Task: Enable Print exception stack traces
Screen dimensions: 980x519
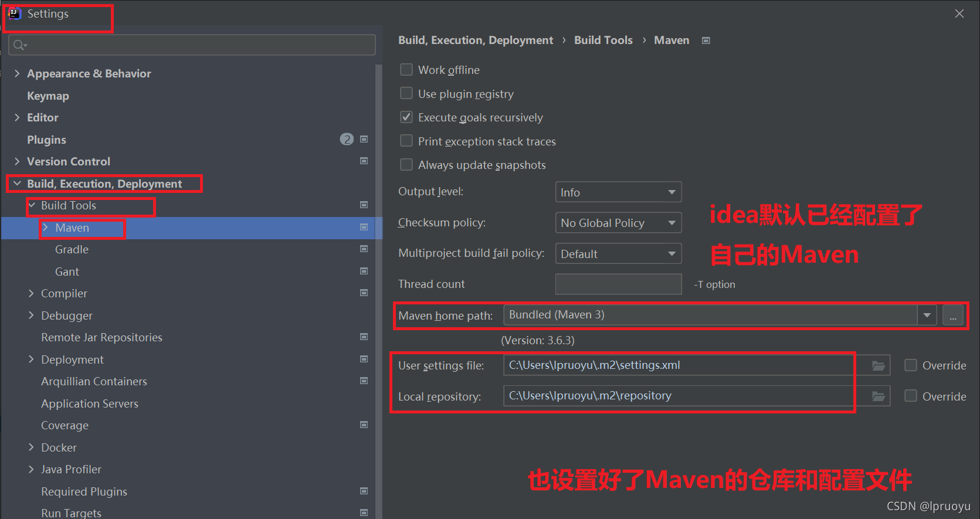Action: (x=406, y=141)
